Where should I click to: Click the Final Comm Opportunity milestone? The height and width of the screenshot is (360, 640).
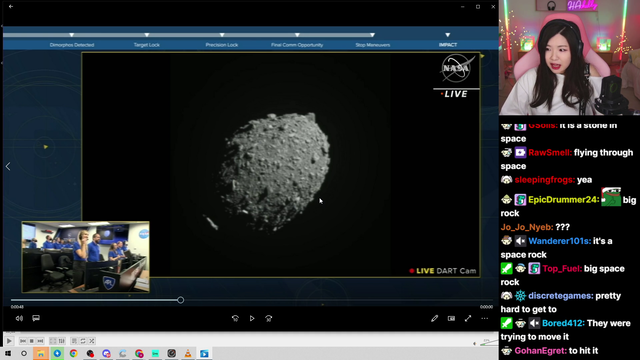tap(297, 45)
